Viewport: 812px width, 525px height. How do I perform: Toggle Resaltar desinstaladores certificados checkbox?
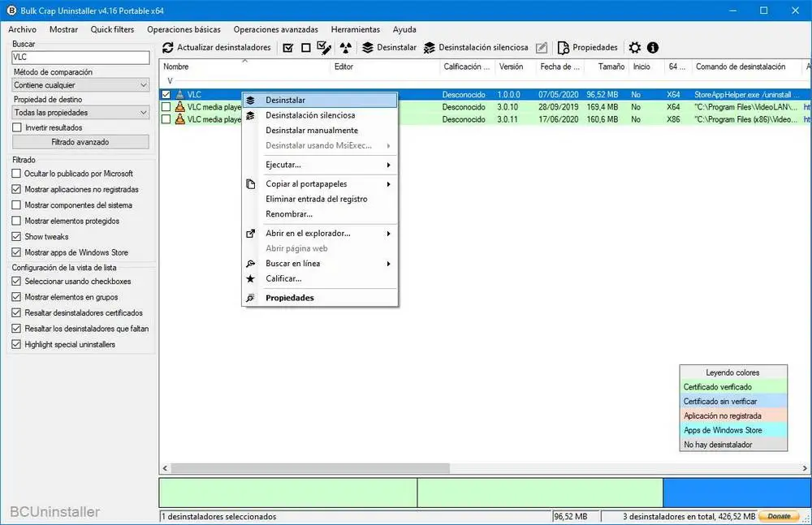[x=16, y=313]
